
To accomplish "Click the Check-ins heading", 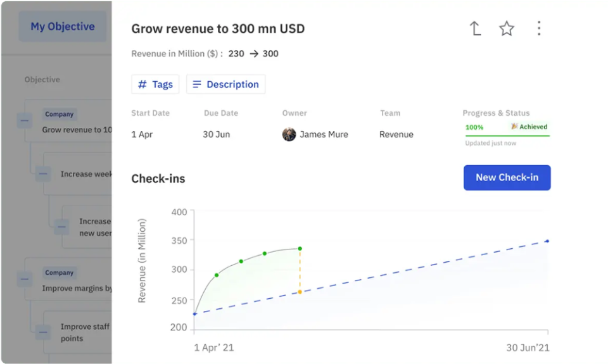I will tap(158, 179).
